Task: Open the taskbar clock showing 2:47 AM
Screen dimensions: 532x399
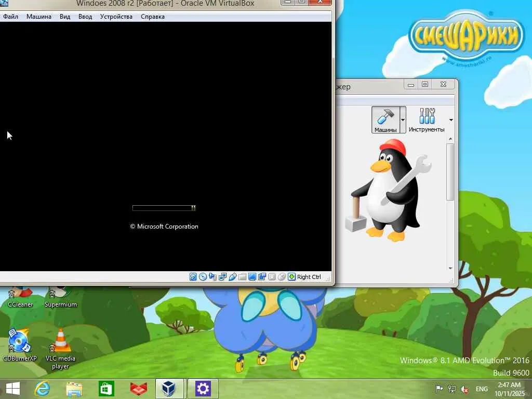Action: tap(509, 389)
